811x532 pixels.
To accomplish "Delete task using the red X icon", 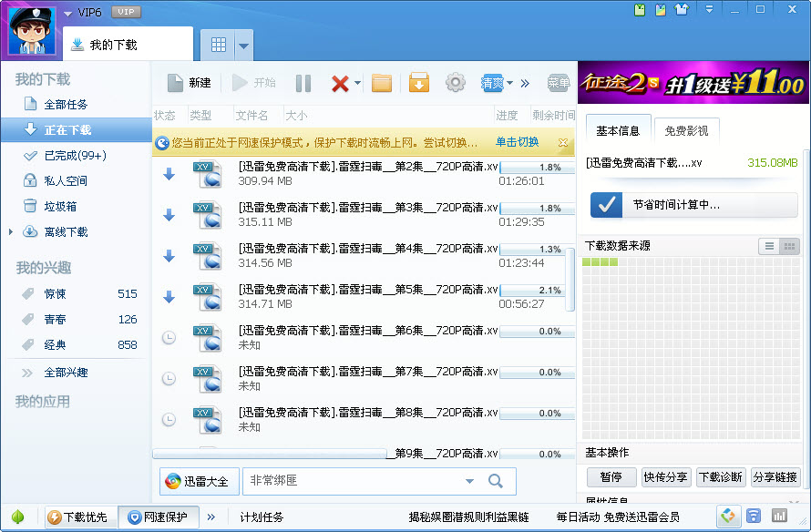I will pyautogui.click(x=340, y=83).
